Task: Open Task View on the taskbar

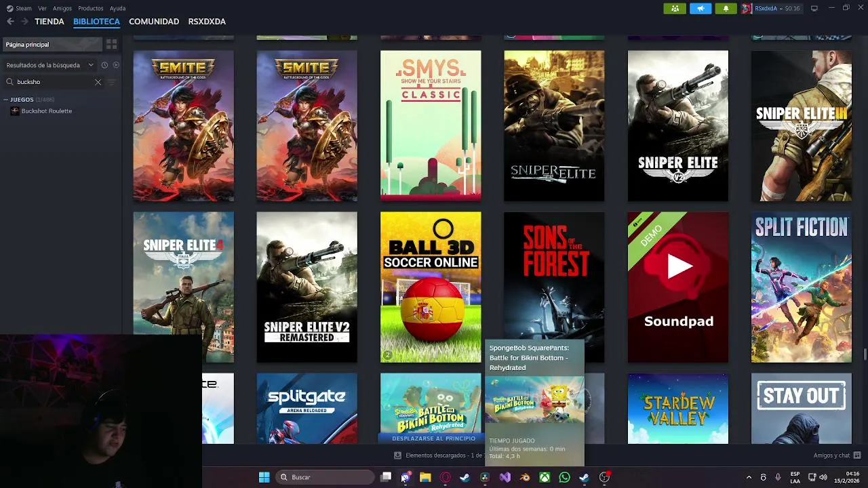Action: click(386, 477)
